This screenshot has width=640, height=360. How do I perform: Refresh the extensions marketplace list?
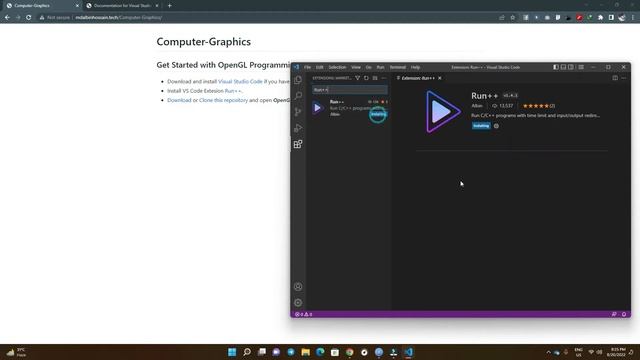click(x=366, y=78)
